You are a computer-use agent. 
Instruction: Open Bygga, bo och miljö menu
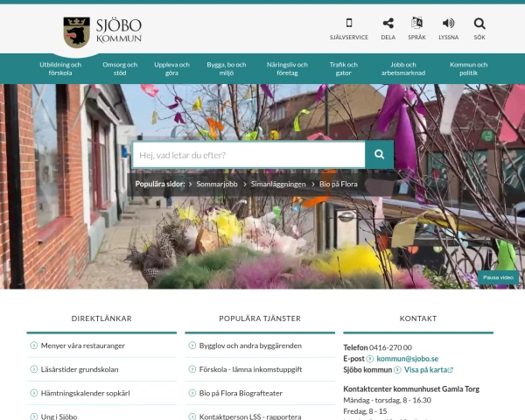tap(227, 68)
